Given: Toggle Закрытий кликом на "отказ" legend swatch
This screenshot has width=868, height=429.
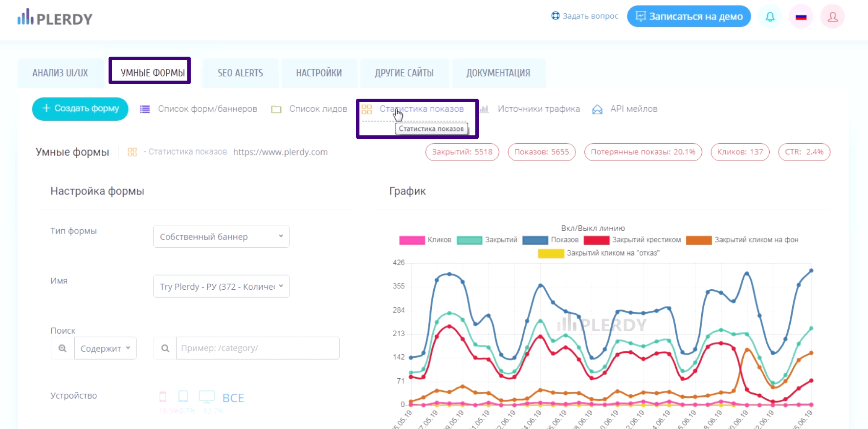Looking at the screenshot, I should click(x=551, y=253).
